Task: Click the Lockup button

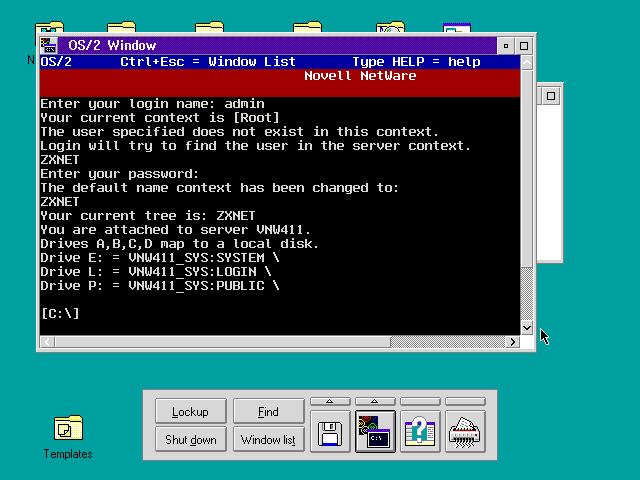Action: [x=191, y=411]
